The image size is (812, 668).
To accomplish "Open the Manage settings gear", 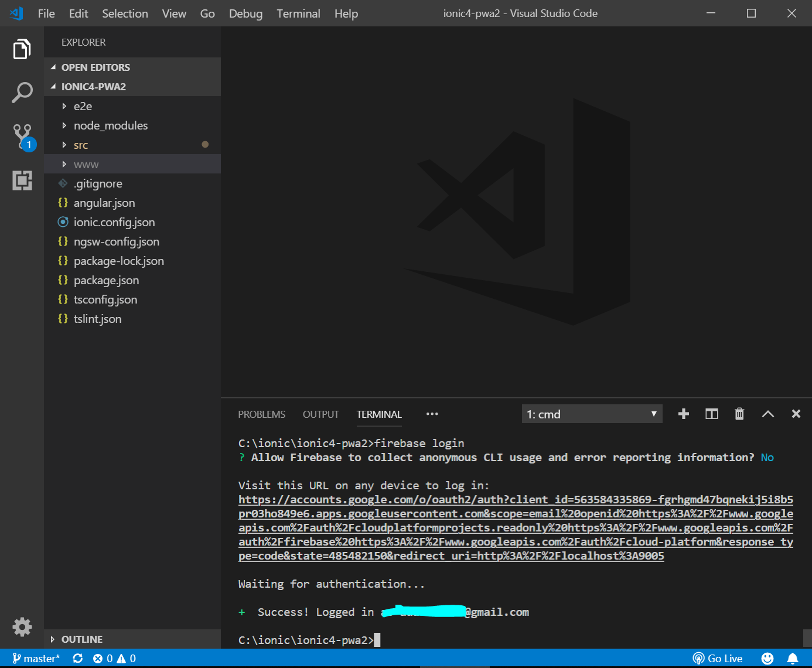I will point(22,626).
